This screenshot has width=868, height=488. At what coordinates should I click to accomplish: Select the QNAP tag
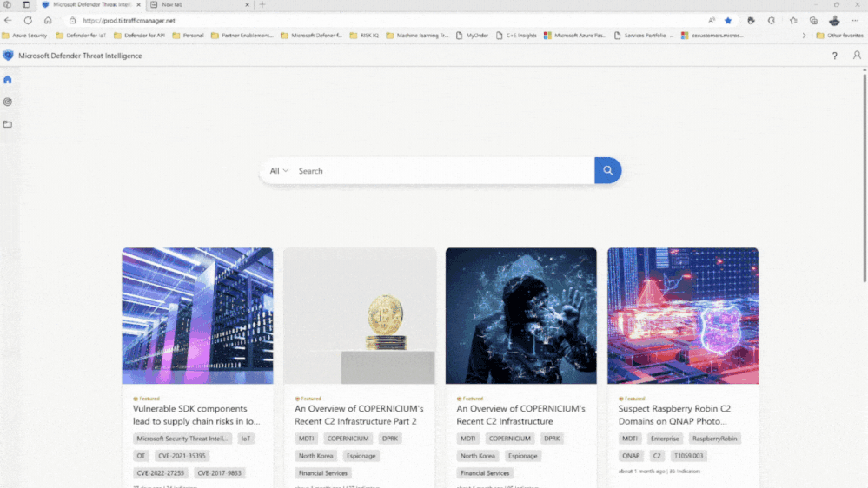click(631, 456)
